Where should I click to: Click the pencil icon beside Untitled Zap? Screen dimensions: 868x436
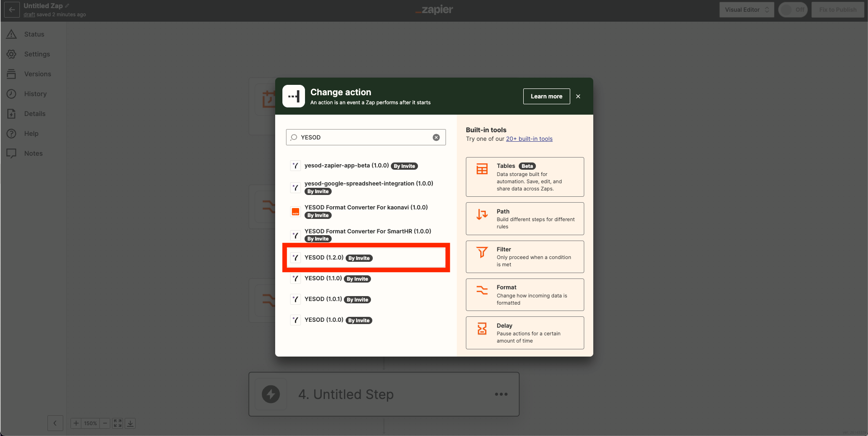(67, 6)
